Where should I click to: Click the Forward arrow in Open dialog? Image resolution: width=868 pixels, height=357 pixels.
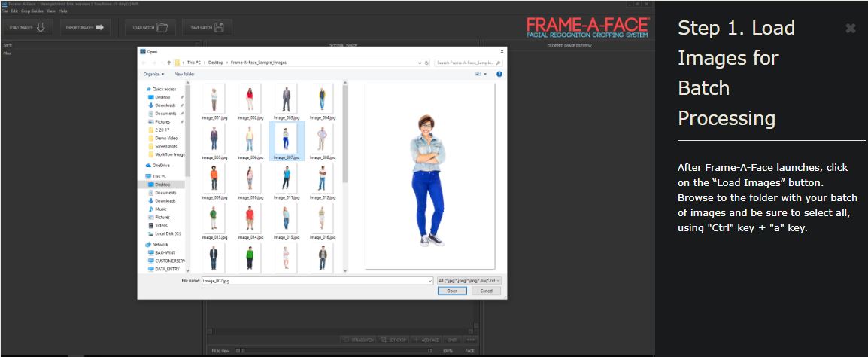click(154, 63)
